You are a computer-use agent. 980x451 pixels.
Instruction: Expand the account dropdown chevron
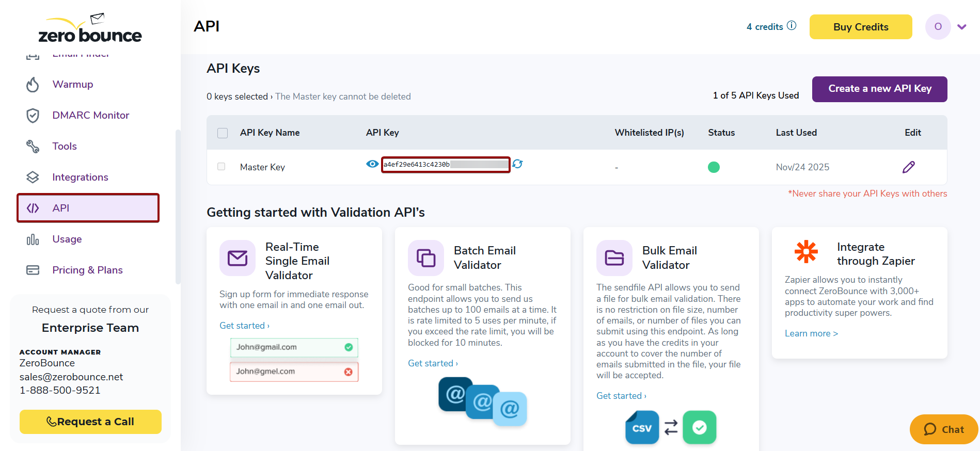[x=961, y=27]
